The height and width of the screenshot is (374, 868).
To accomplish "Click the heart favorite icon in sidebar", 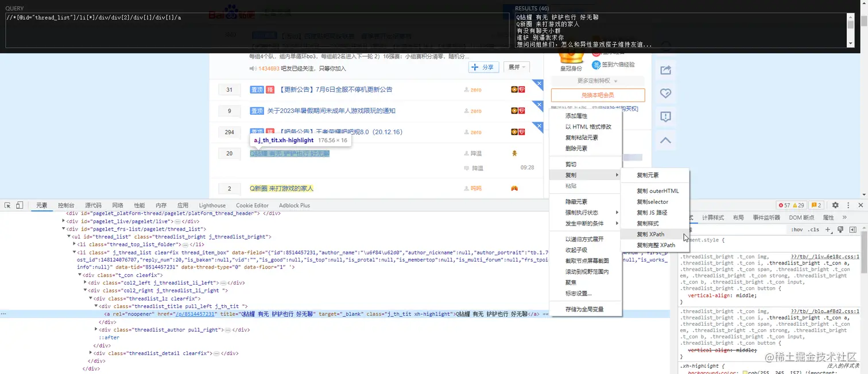I will point(666,93).
